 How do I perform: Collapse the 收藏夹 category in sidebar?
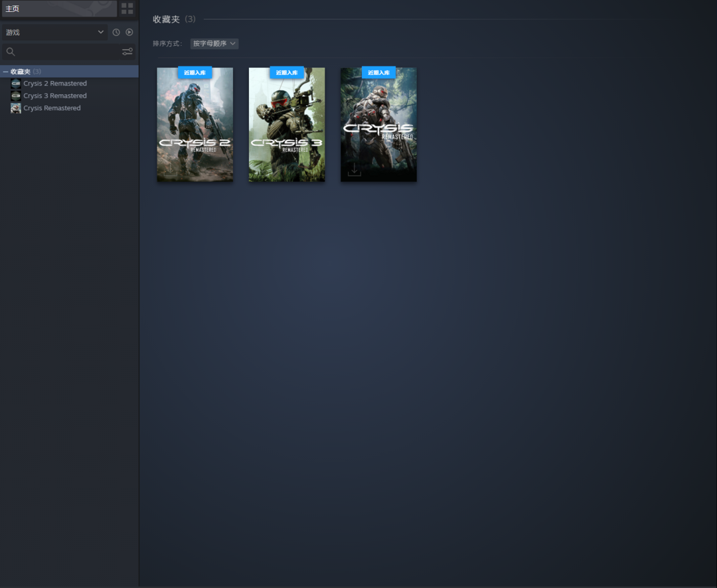pyautogui.click(x=5, y=72)
